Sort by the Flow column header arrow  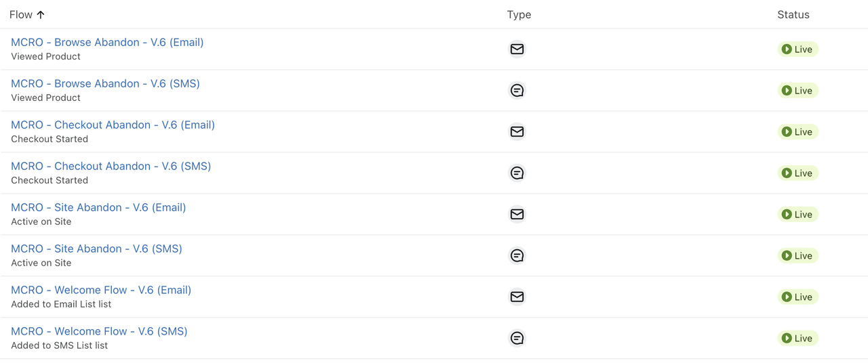[41, 14]
